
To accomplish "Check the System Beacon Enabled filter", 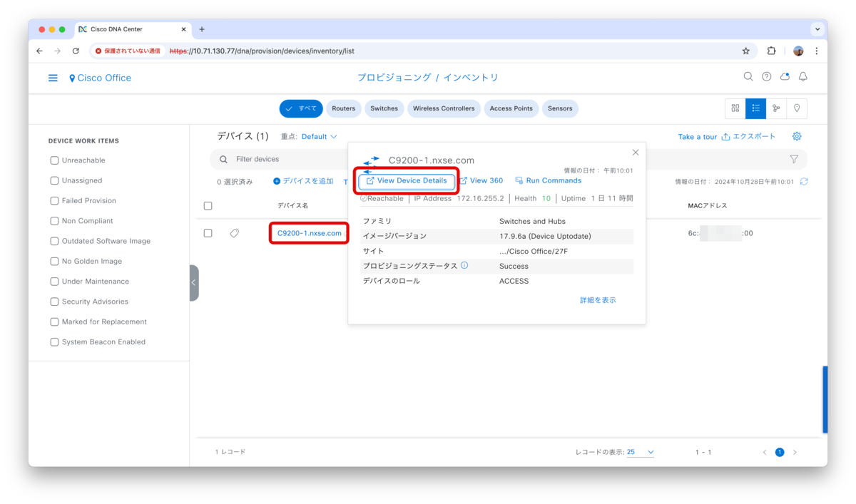I will (x=54, y=342).
